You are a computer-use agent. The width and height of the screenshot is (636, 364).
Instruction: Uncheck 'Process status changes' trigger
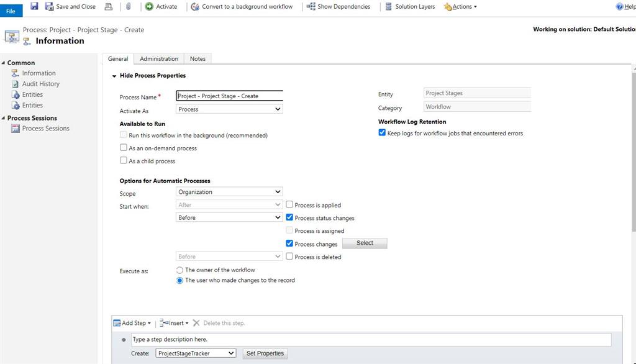(x=289, y=218)
